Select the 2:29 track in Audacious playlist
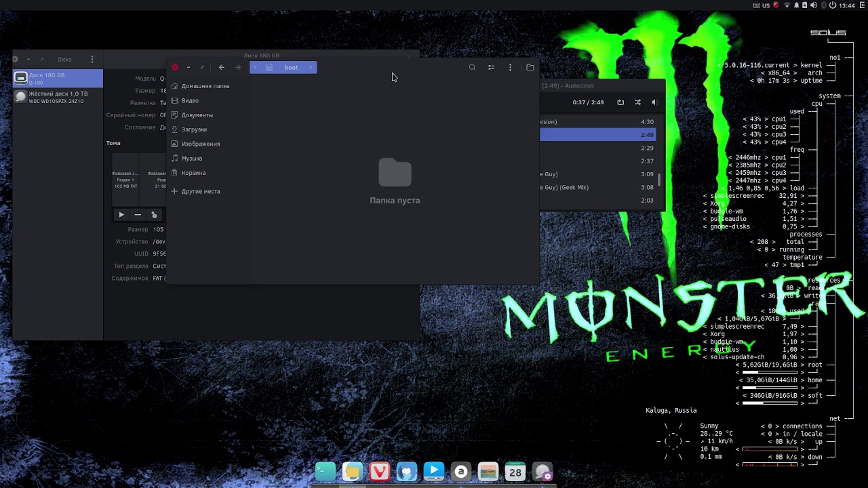Screen dimensions: 868x488 tap(597, 148)
